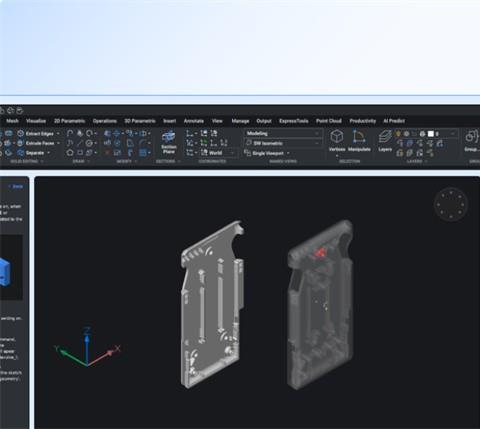Viewport: 480px width, 429px height.
Task: Click the named views SW Isometric icon
Action: click(249, 143)
